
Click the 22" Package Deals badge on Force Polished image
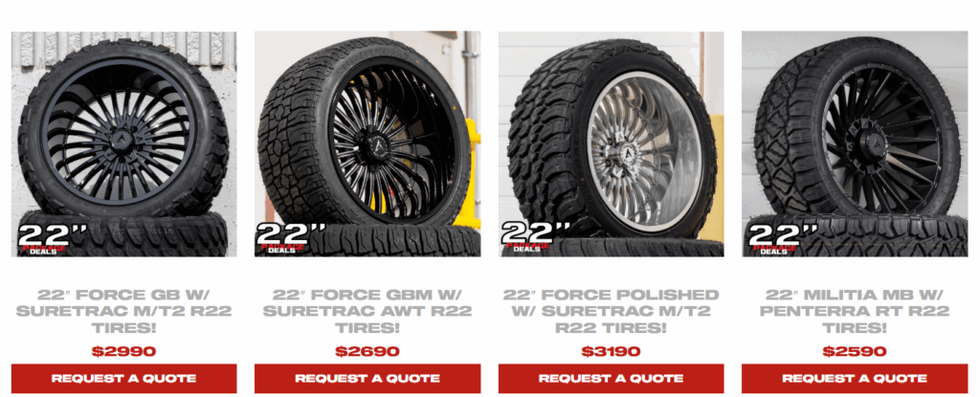tap(536, 239)
